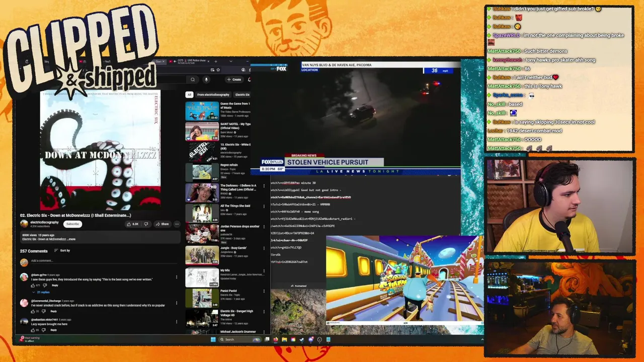Open menu for All The Things She Said
The width and height of the screenshot is (644, 362).
click(264, 207)
